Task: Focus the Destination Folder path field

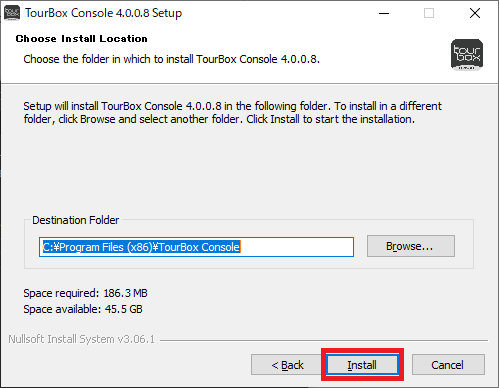Action: pyautogui.click(x=196, y=247)
